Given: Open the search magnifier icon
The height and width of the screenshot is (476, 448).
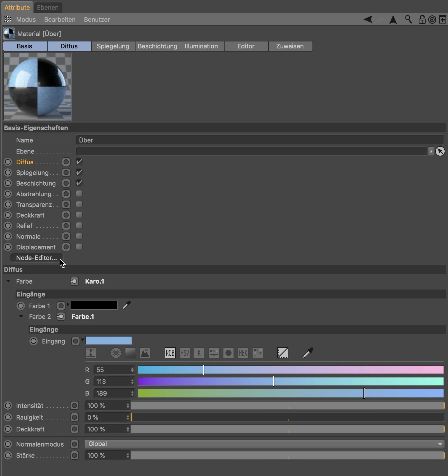Looking at the screenshot, I should (x=409, y=19).
